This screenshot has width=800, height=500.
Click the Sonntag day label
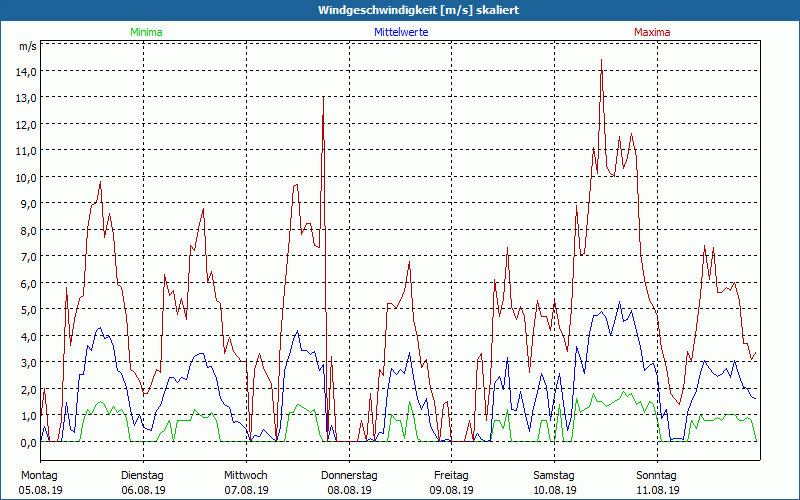[657, 476]
